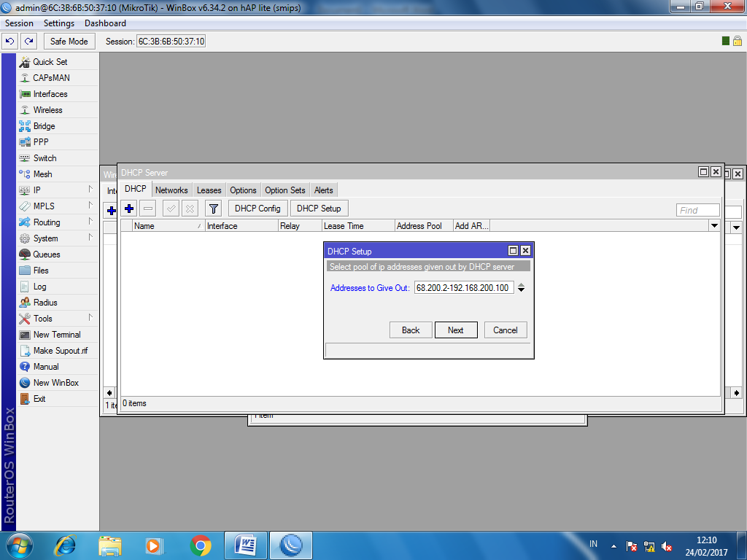The width and height of the screenshot is (747, 560).
Task: Click scroll right arrow in background window
Action: tap(737, 393)
